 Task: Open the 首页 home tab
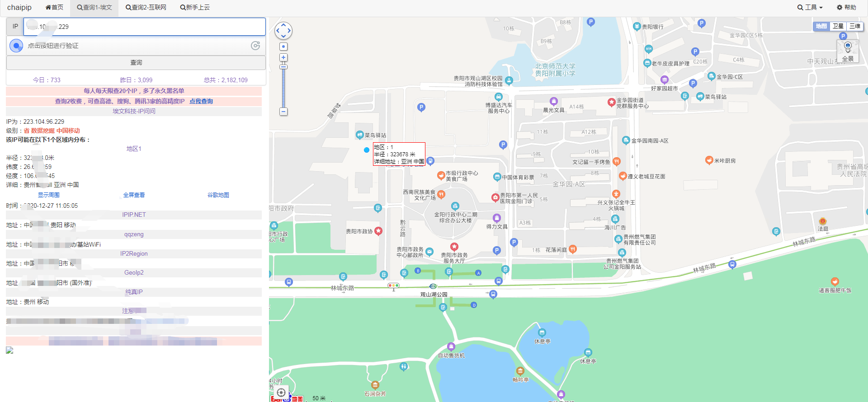click(54, 7)
